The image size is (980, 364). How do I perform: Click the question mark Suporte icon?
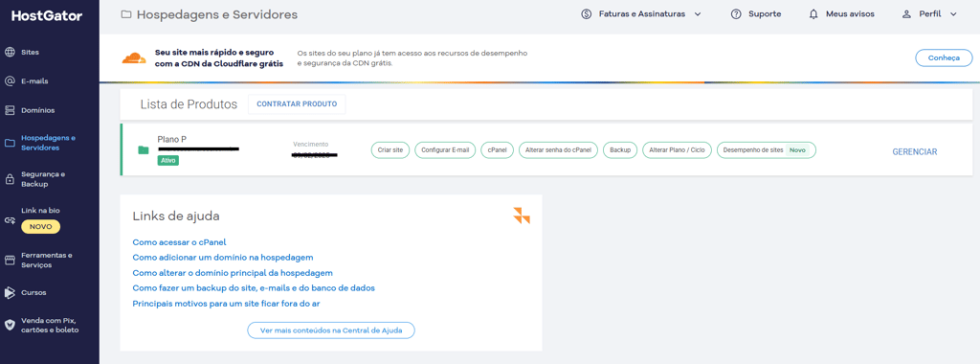(736, 13)
